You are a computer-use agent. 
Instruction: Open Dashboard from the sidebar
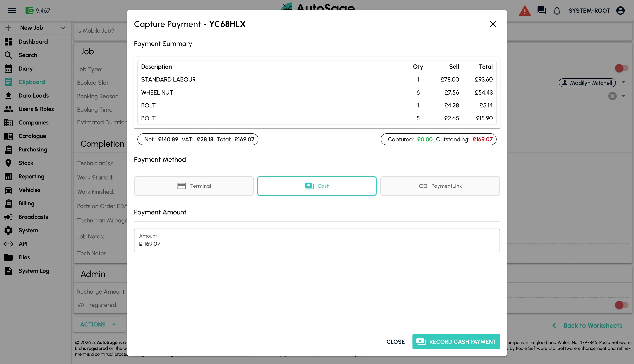(x=33, y=41)
